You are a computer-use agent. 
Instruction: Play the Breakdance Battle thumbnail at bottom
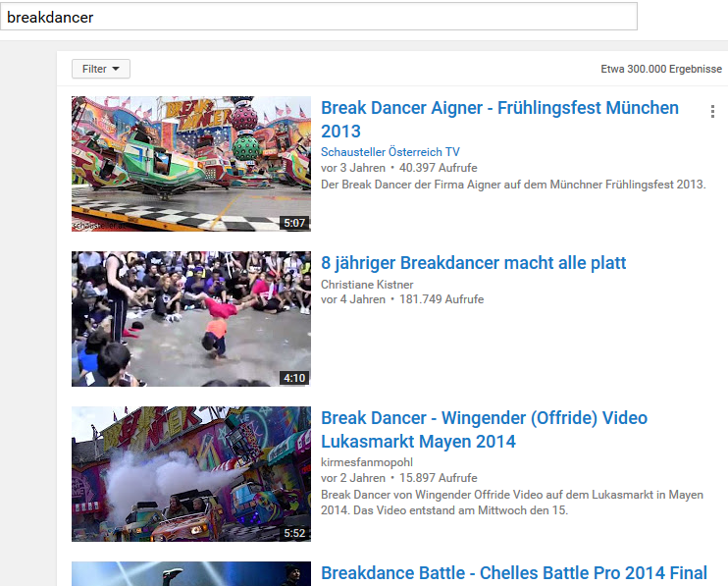point(190,574)
